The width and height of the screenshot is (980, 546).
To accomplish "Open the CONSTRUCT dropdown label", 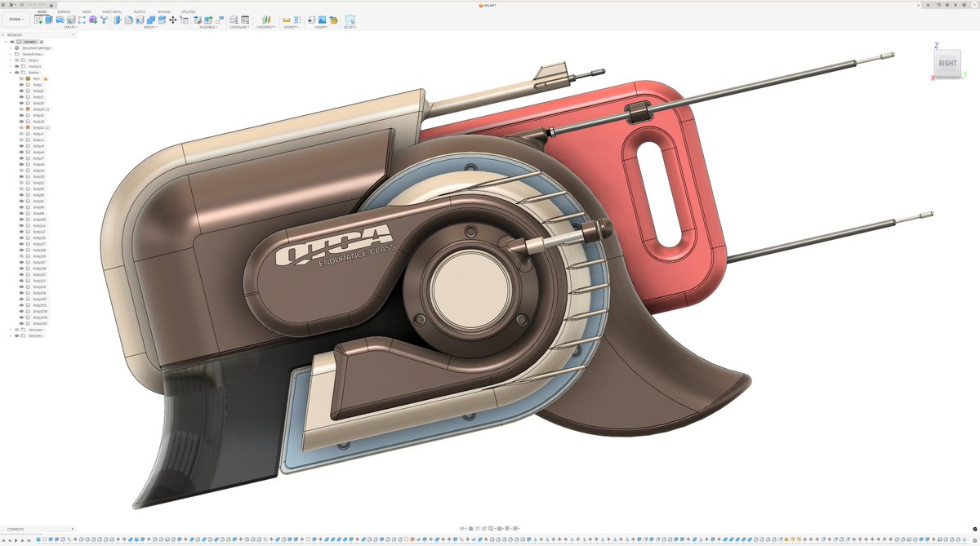I will [265, 27].
